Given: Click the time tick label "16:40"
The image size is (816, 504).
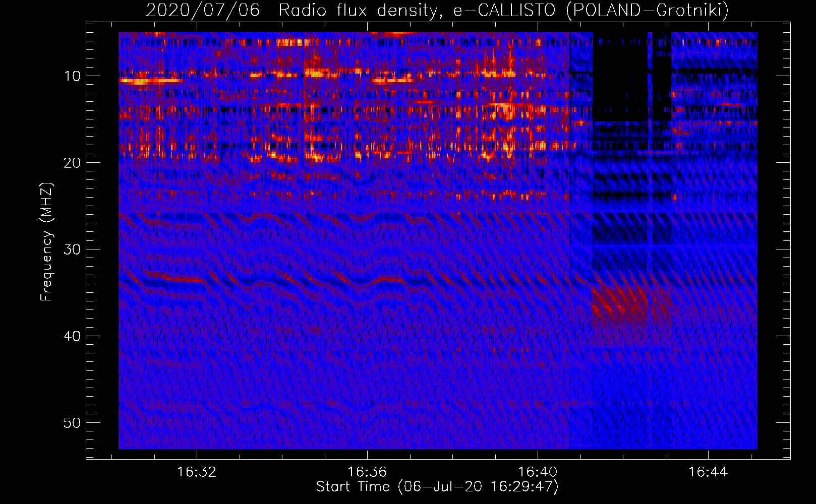Looking at the screenshot, I should coord(538,472).
